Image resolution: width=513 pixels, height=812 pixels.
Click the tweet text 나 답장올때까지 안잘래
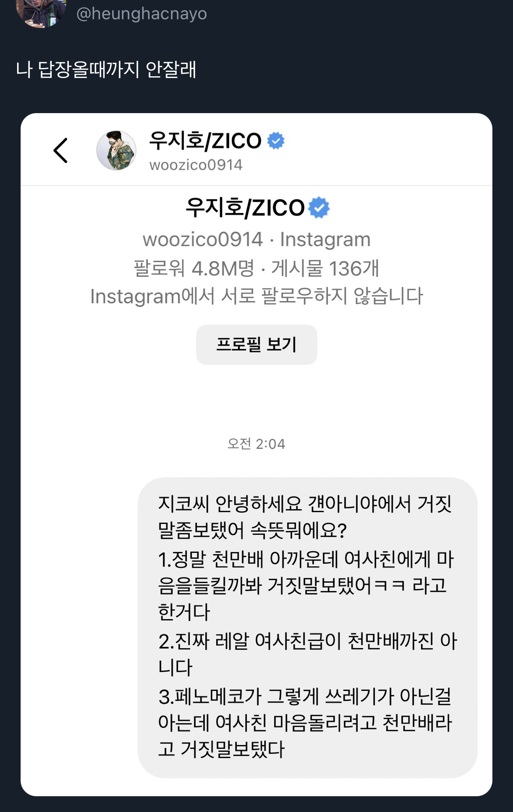point(106,69)
